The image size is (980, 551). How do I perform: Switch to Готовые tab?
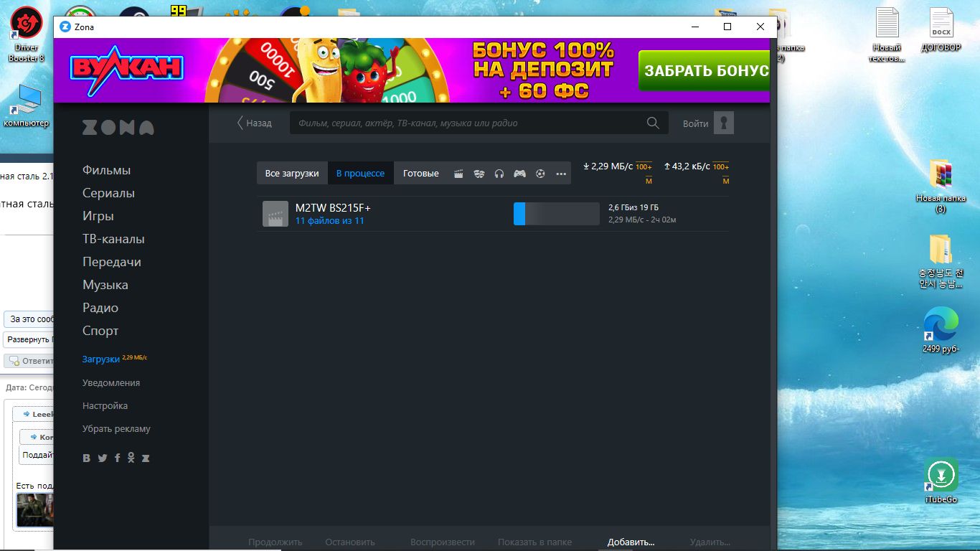pos(420,173)
